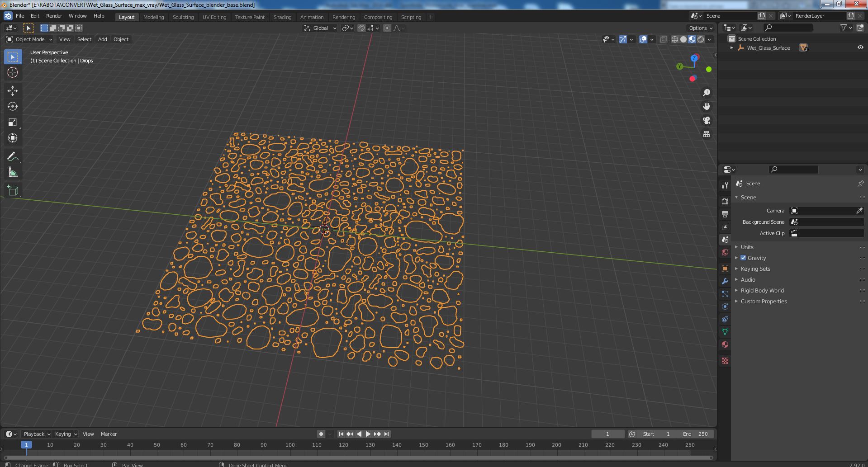Screen dimensions: 868x467
Task: Open the Object Mode dropdown
Action: click(x=29, y=39)
